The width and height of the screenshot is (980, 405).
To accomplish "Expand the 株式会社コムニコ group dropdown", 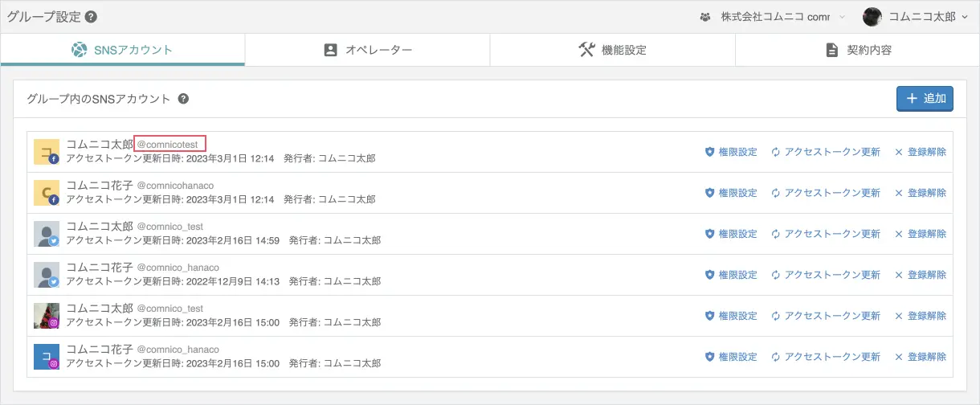I will click(842, 17).
